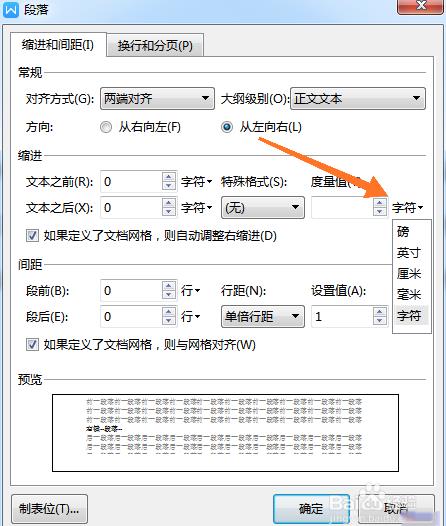This screenshot has height=526, width=446.
Task: Decrease the 段后 value with down arrow
Action: (x=169, y=321)
